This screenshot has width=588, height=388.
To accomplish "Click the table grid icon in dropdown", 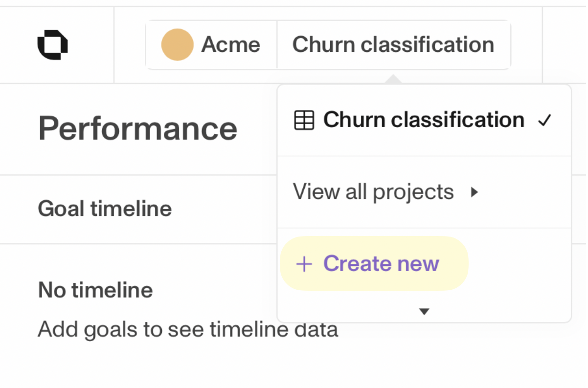I will pos(304,120).
